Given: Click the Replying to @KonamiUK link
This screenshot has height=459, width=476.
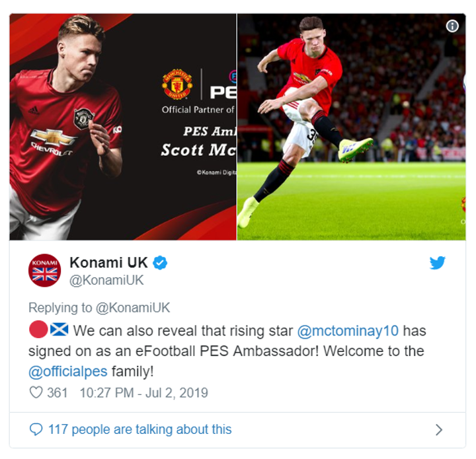Looking at the screenshot, I should 99,308.
